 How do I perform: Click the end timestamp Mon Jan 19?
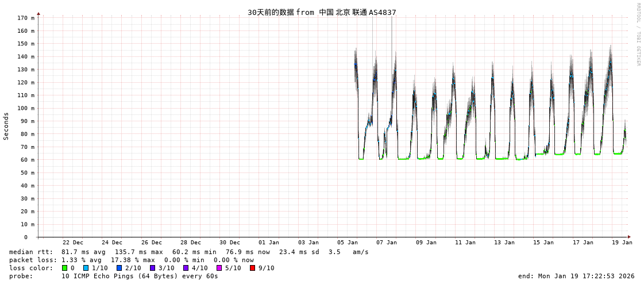[x=576, y=276]
